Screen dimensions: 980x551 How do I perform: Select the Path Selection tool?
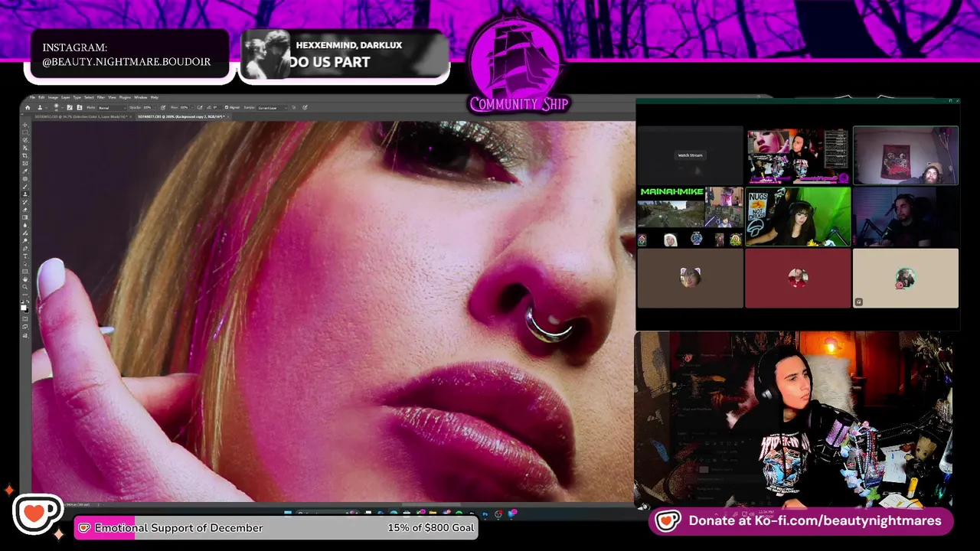pos(24,264)
